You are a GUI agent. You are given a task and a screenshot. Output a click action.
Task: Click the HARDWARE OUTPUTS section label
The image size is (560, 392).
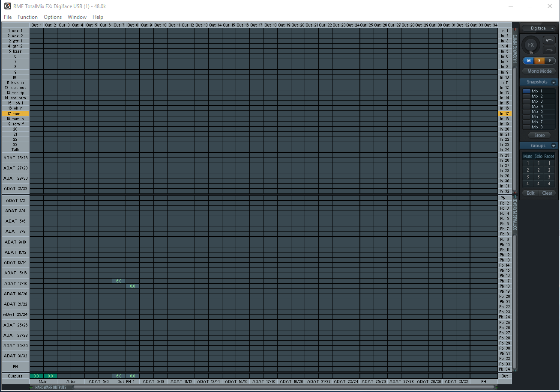(51, 387)
